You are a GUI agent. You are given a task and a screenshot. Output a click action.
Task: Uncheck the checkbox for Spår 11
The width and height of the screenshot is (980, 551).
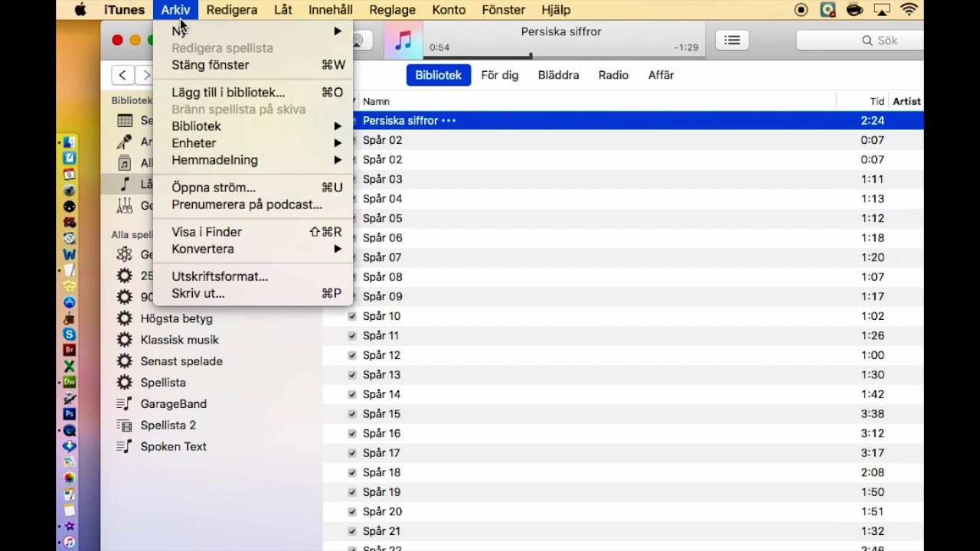(x=352, y=335)
